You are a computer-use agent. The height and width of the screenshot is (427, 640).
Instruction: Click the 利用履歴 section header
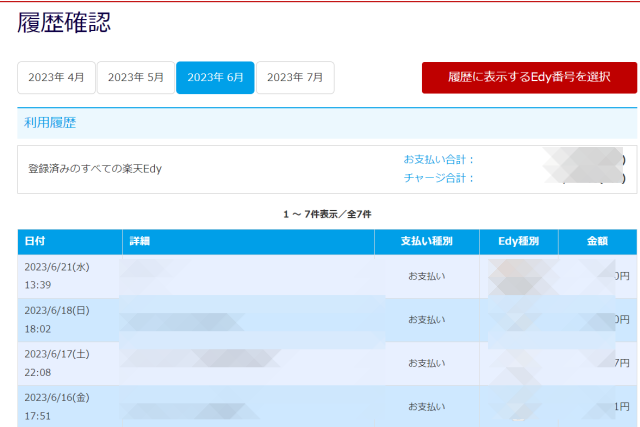51,123
